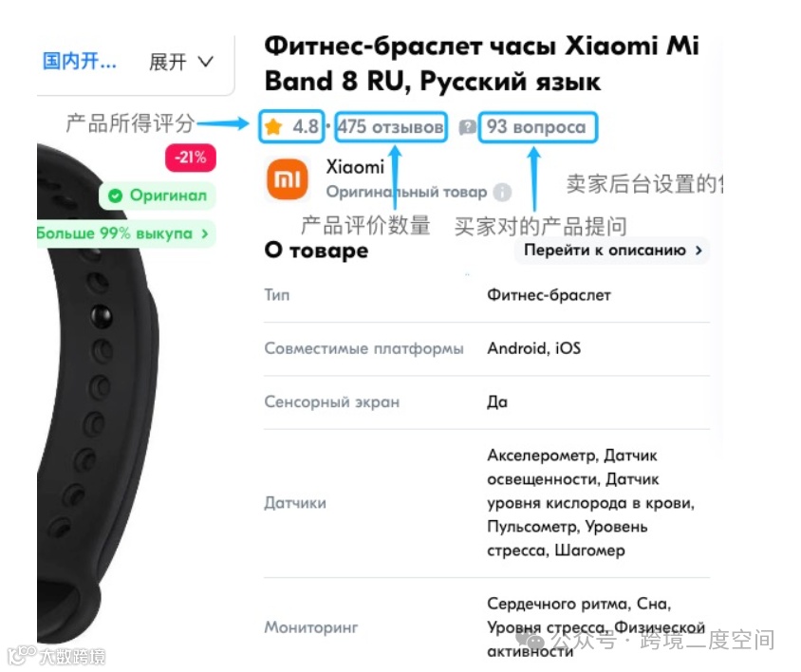Viewport: 801px width, 672px height.
Task: Open the 93 вопроса questions link
Action: [x=536, y=127]
